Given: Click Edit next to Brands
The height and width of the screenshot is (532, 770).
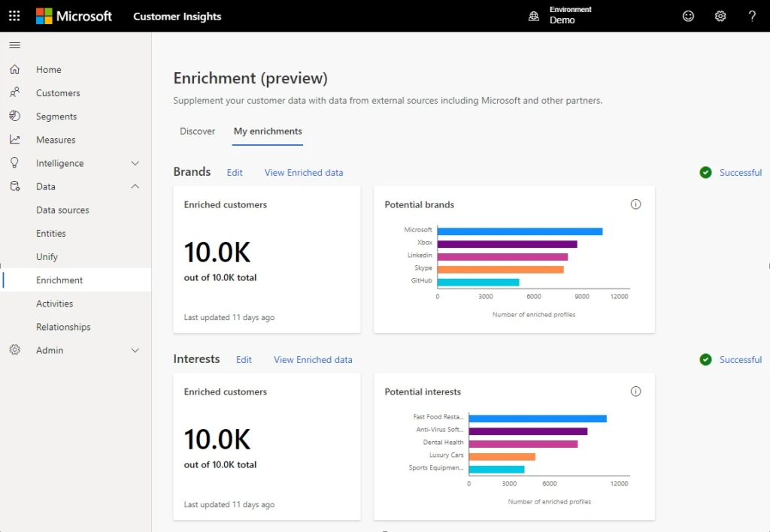Looking at the screenshot, I should 234,172.
